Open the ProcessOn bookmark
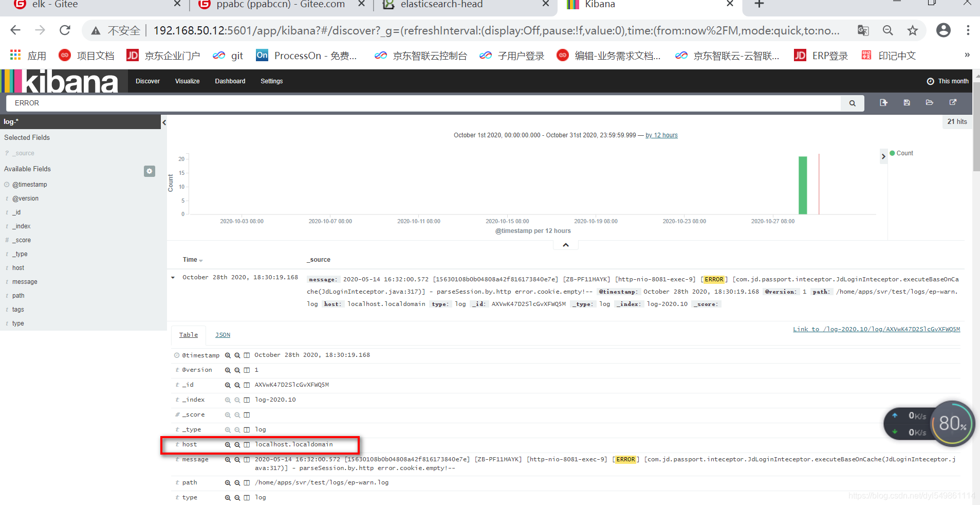 [306, 55]
